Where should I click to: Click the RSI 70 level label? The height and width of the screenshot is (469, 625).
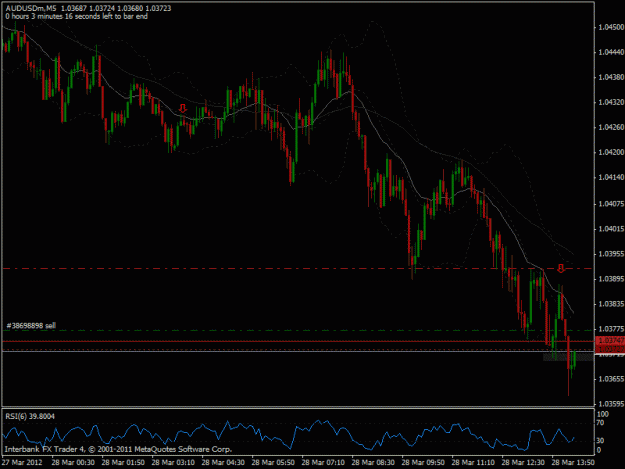(601, 423)
